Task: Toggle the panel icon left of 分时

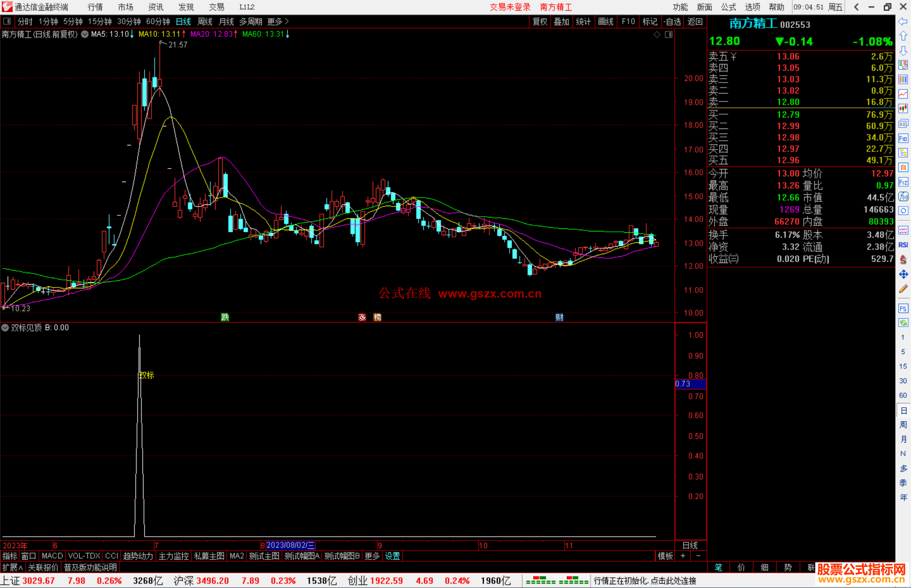Action: [7, 21]
